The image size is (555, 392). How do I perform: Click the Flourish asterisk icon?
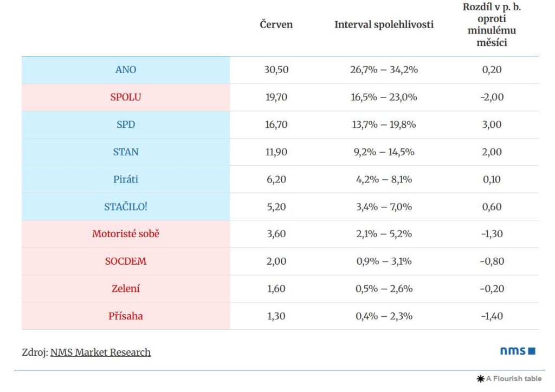click(480, 379)
